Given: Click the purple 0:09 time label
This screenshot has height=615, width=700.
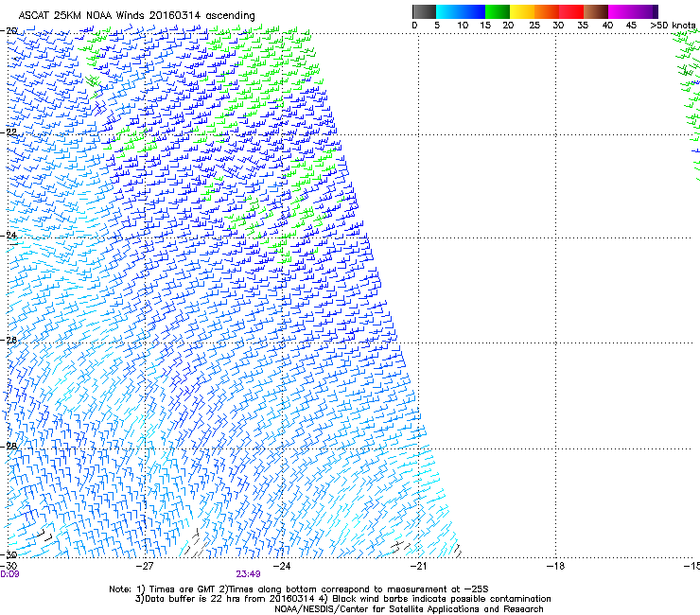Looking at the screenshot, I should click(x=9, y=574).
